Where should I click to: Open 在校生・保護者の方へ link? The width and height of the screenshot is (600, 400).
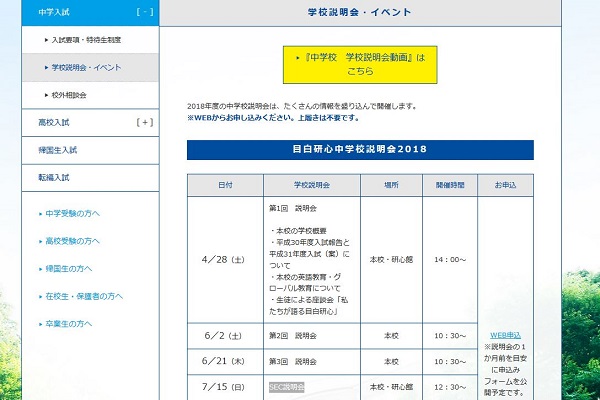[82, 296]
